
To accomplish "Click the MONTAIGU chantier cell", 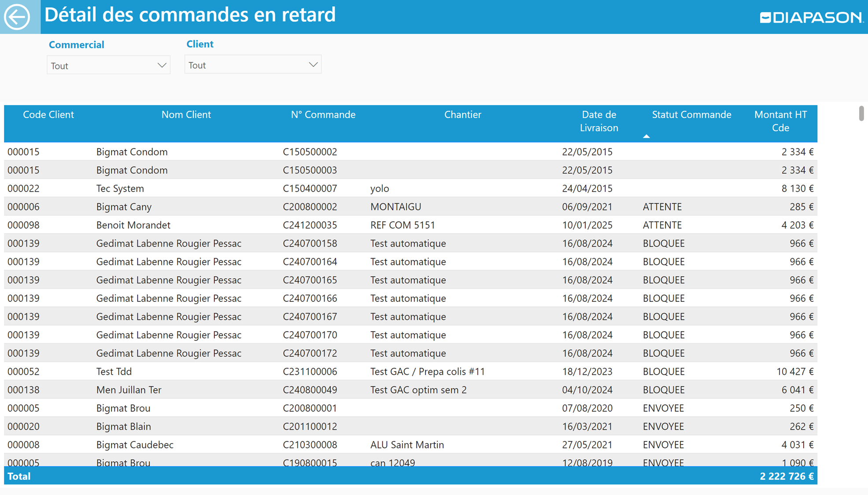I will [x=395, y=207].
